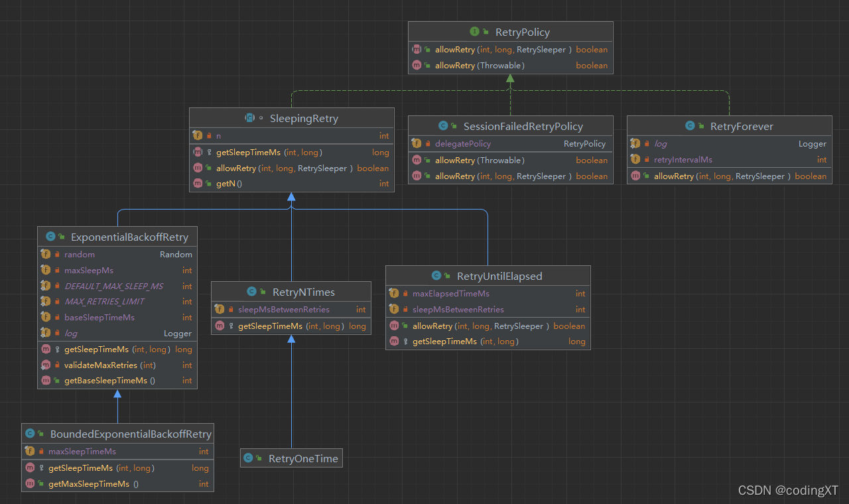This screenshot has height=504, width=849.
Task: Click field icon of sleepMsBetweenRetries in RetryNTimes
Action: (220, 309)
